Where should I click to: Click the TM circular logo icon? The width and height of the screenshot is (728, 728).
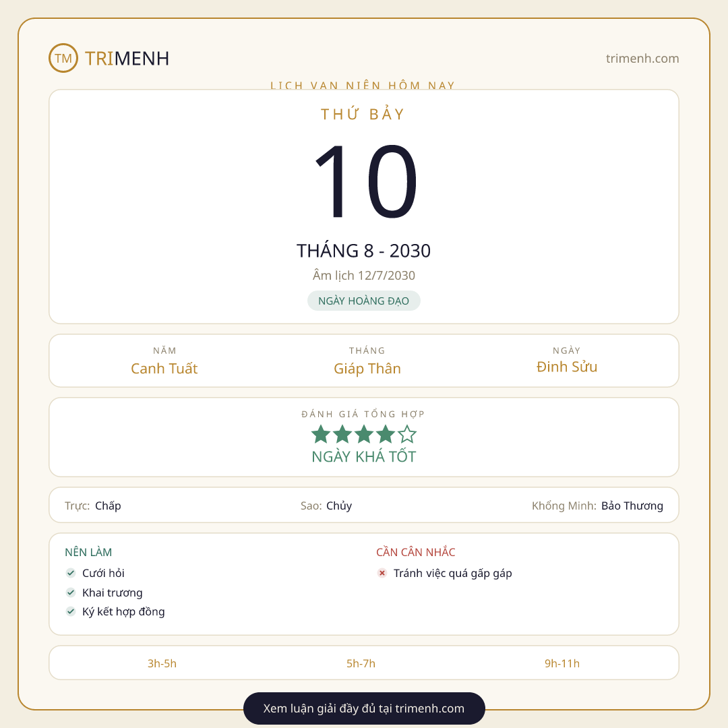63,58
